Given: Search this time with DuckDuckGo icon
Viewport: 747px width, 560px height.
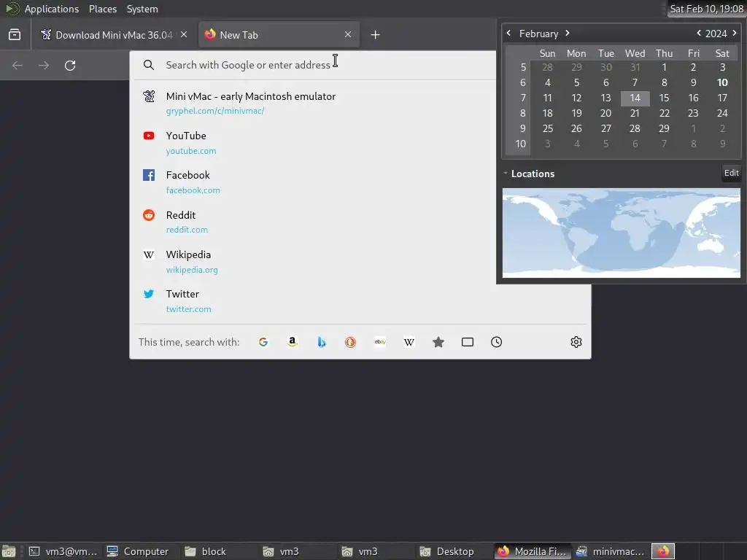Looking at the screenshot, I should point(351,342).
